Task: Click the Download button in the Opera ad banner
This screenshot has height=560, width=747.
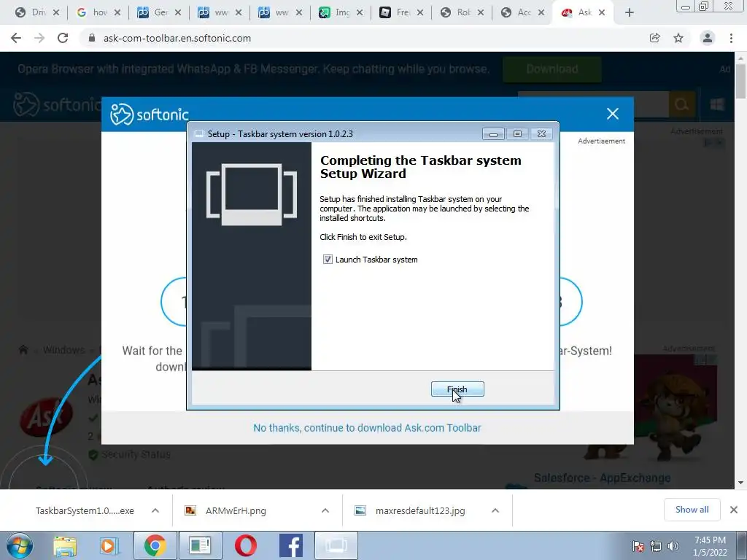Action: tap(552, 69)
